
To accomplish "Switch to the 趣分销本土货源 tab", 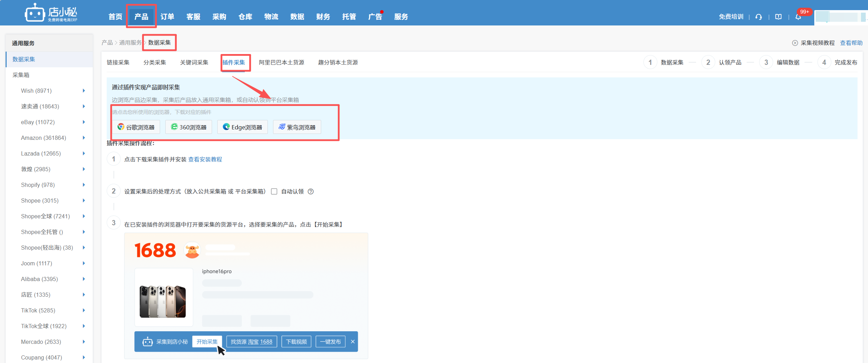I will point(338,62).
